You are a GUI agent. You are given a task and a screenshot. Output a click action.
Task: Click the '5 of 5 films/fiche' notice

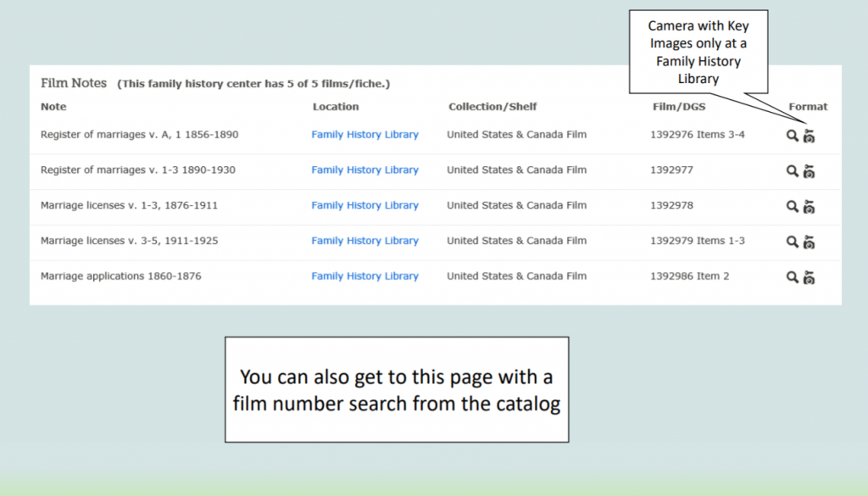pos(253,84)
